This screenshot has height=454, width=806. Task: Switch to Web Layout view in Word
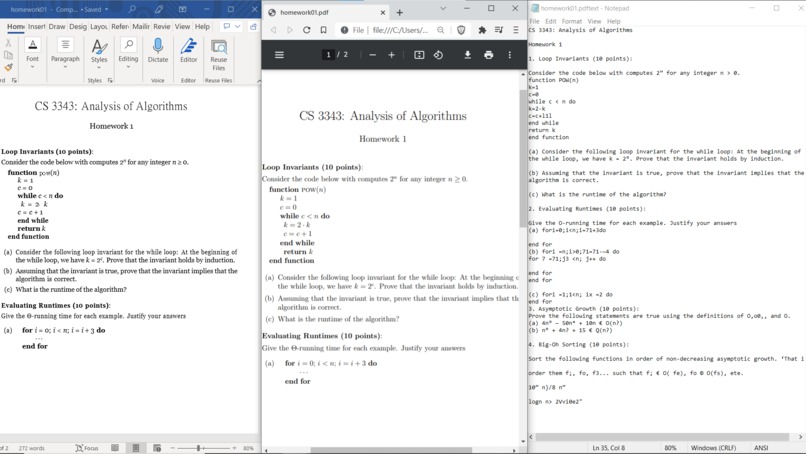coord(157,448)
